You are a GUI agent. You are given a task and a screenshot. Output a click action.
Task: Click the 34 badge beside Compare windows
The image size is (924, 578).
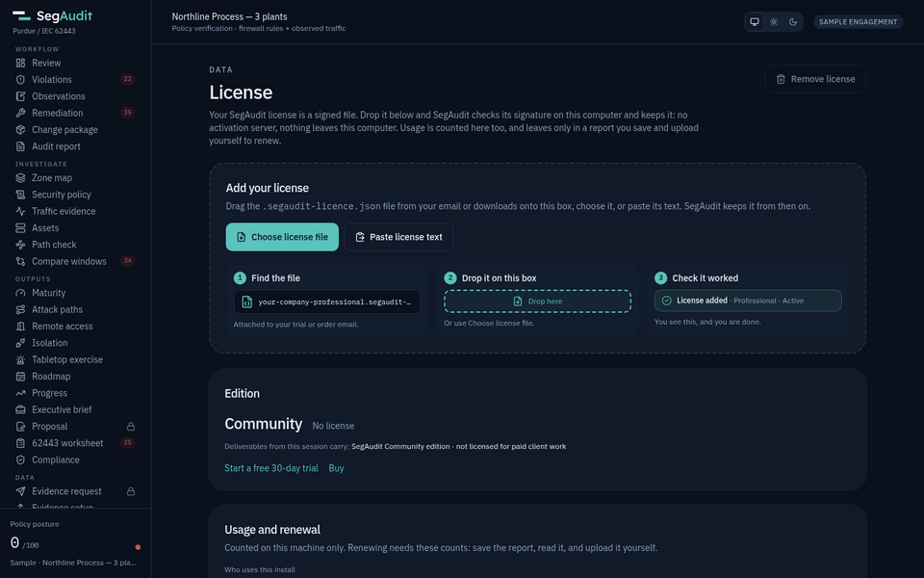pos(127,261)
